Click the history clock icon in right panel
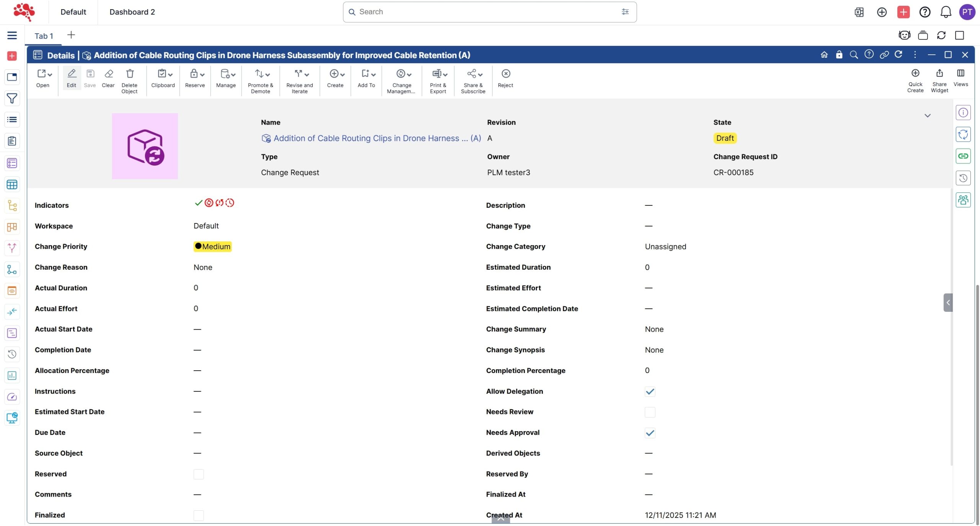This screenshot has height=526, width=980. click(x=963, y=178)
